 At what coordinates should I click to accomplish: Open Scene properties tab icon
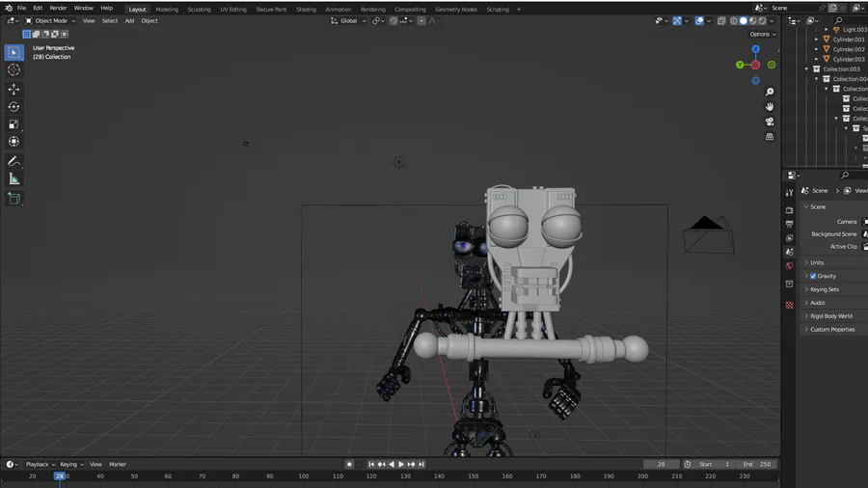point(789,252)
